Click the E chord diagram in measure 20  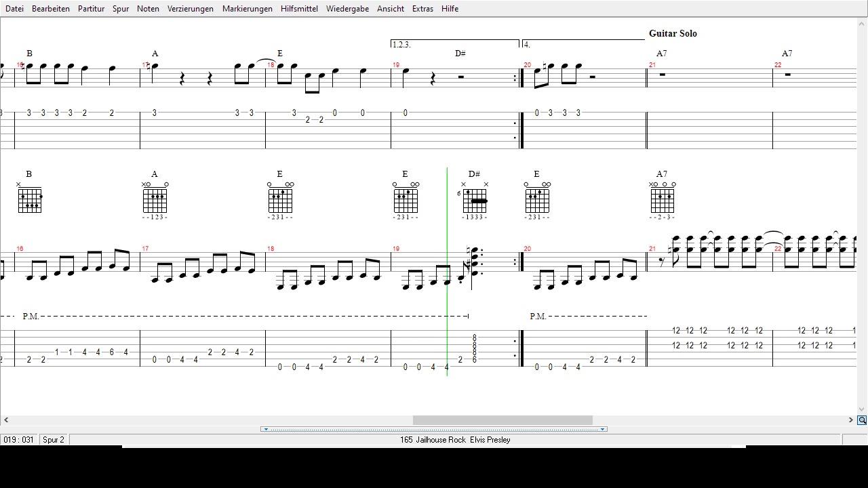536,201
